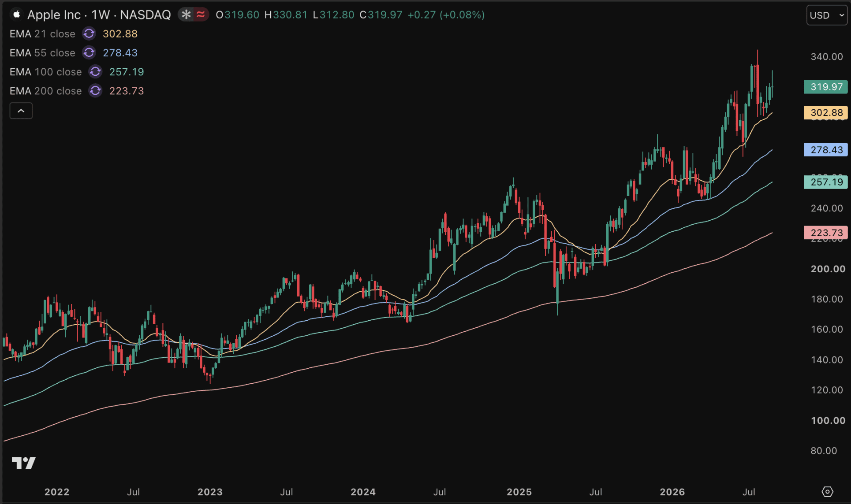This screenshot has width=851, height=504.
Task: Click the 80.00 price scale label
Action: pyautogui.click(x=824, y=451)
